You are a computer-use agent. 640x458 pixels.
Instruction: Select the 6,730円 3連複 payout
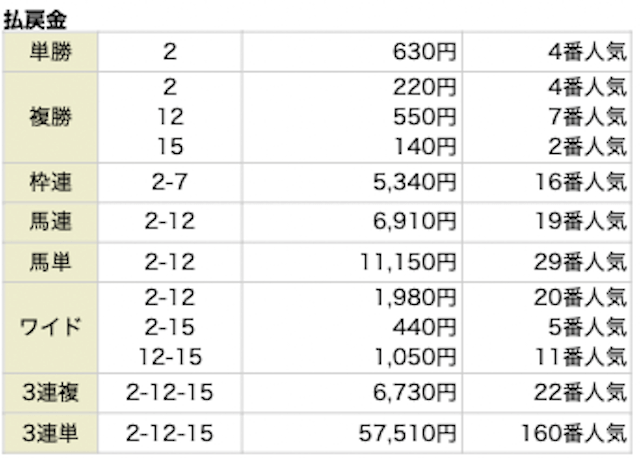click(414, 393)
